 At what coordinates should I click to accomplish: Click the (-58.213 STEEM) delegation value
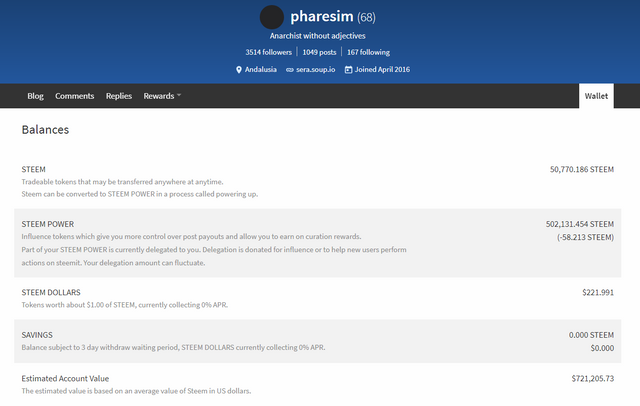point(585,237)
